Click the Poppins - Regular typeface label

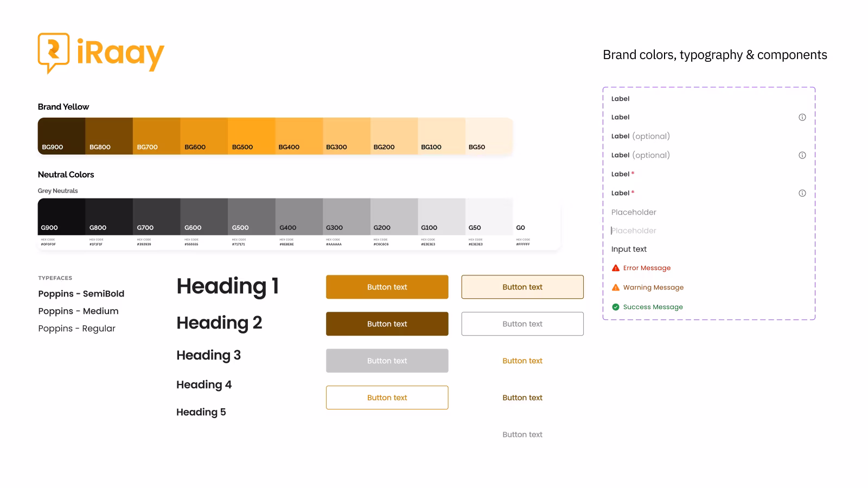pos(77,329)
